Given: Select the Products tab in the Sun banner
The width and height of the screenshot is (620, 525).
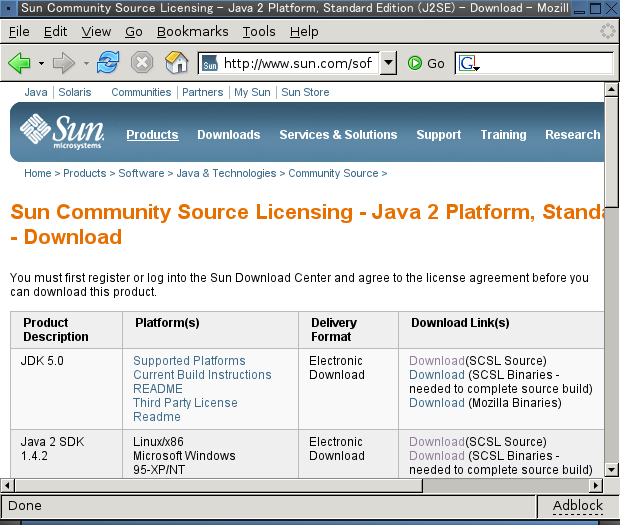Looking at the screenshot, I should click(x=152, y=135).
